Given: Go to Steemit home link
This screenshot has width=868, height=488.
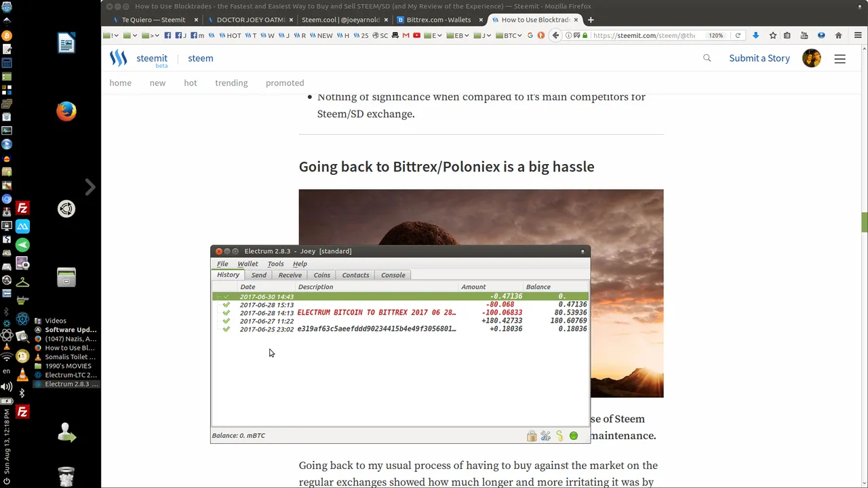Looking at the screenshot, I should pyautogui.click(x=121, y=83).
